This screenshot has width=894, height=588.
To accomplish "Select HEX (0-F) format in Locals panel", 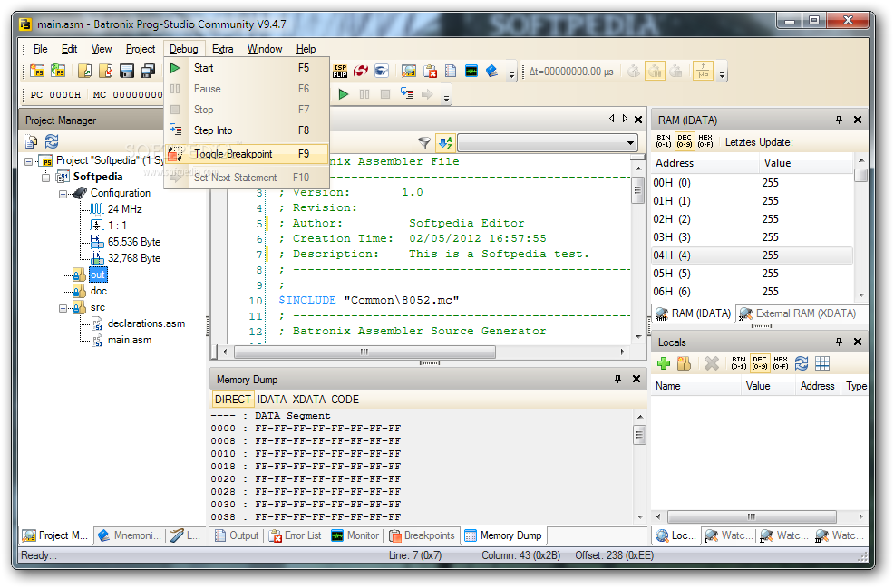I will pyautogui.click(x=781, y=363).
